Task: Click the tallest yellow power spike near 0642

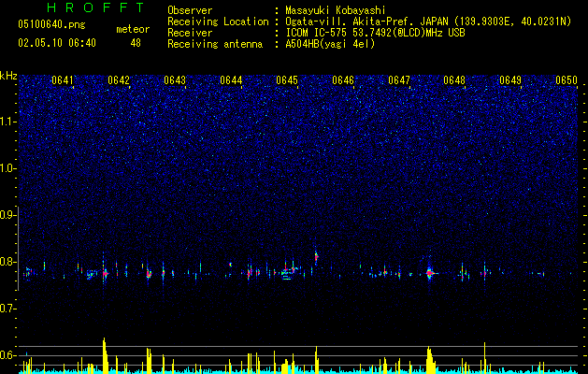Action: pyautogui.click(x=105, y=355)
